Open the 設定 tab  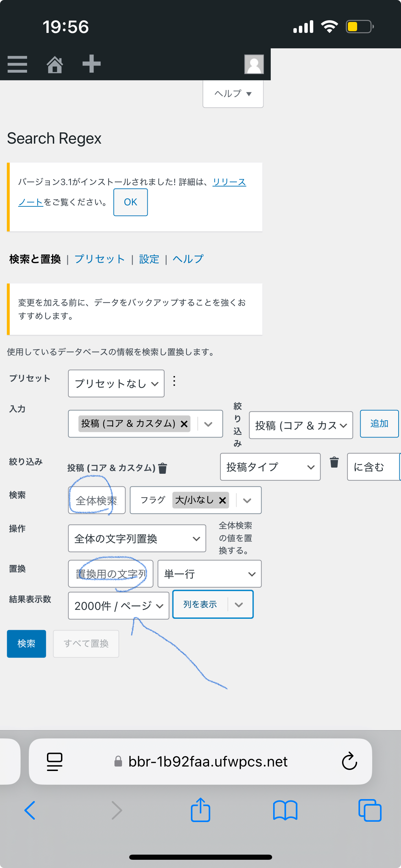point(149,259)
